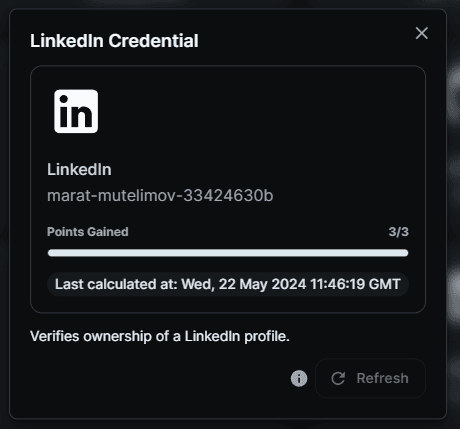Click the word Credential in title
The width and height of the screenshot is (460, 429).
pyautogui.click(x=153, y=41)
